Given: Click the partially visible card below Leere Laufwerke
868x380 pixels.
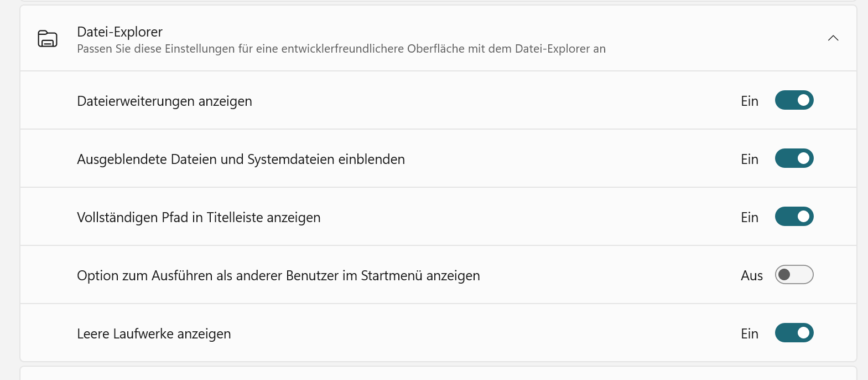Looking at the screenshot, I should (438, 373).
